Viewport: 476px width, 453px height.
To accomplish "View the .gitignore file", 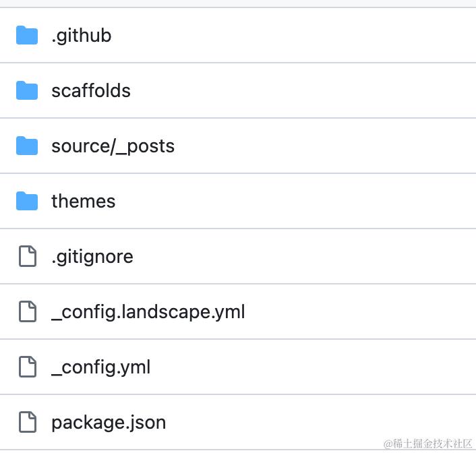I will point(92,256).
